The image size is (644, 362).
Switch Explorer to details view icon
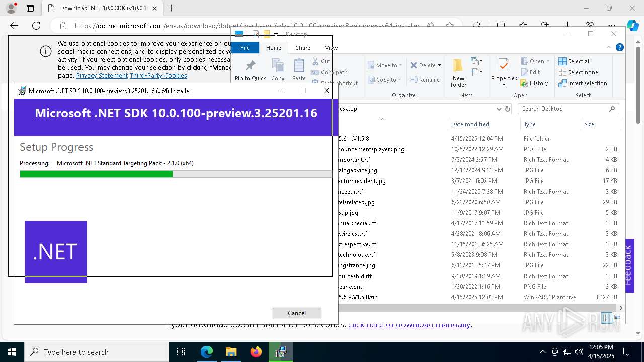(x=607, y=318)
